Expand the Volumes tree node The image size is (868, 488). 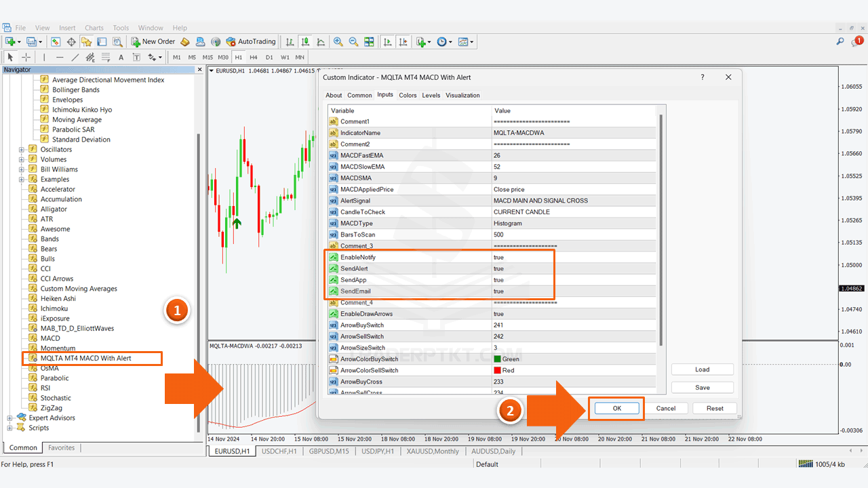tap(22, 159)
